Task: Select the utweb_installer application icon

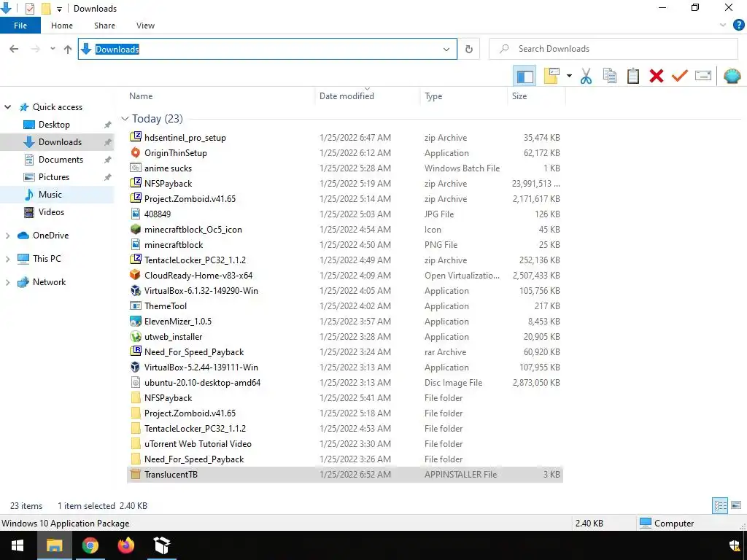Action: pos(136,336)
